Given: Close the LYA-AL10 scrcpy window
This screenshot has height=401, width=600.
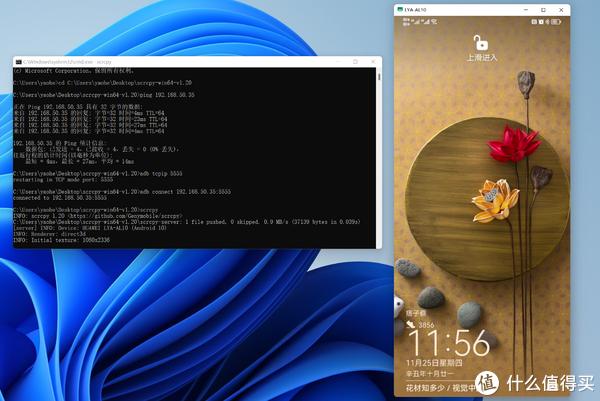Looking at the screenshot, I should pyautogui.click(x=561, y=10).
